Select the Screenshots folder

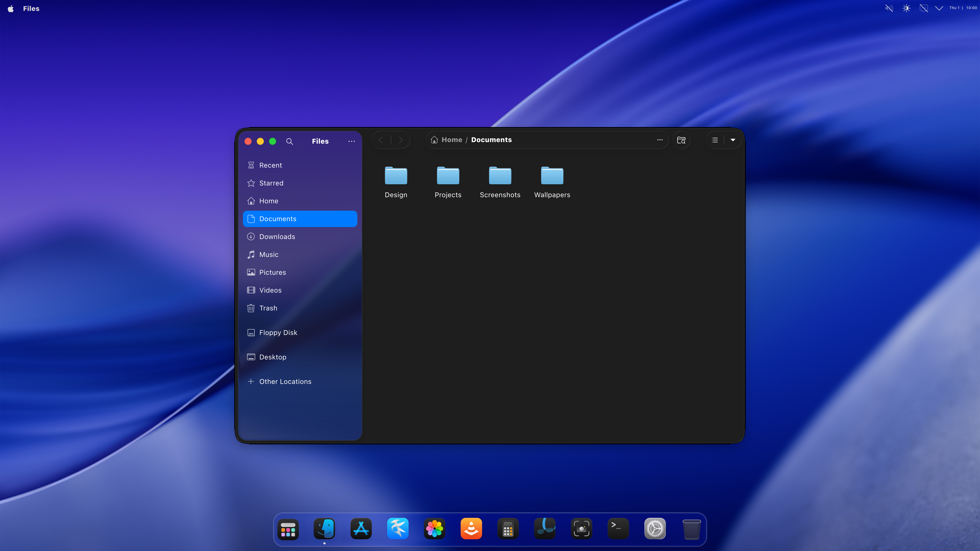tap(500, 182)
